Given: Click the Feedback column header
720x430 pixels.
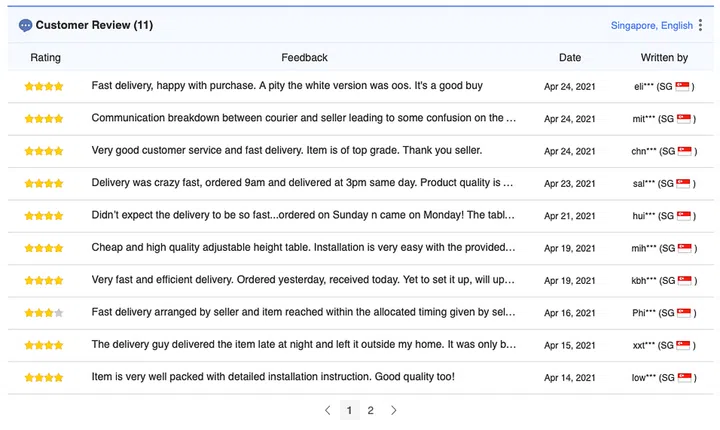Looking at the screenshot, I should (x=304, y=58).
